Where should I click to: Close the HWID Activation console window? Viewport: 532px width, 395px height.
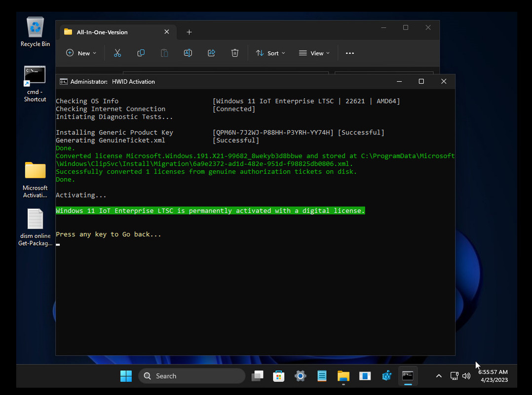tap(444, 81)
